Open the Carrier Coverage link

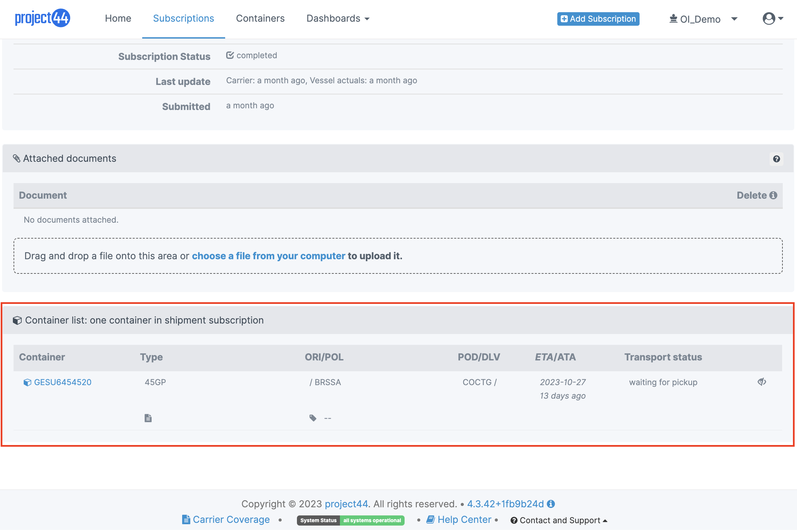pyautogui.click(x=226, y=520)
